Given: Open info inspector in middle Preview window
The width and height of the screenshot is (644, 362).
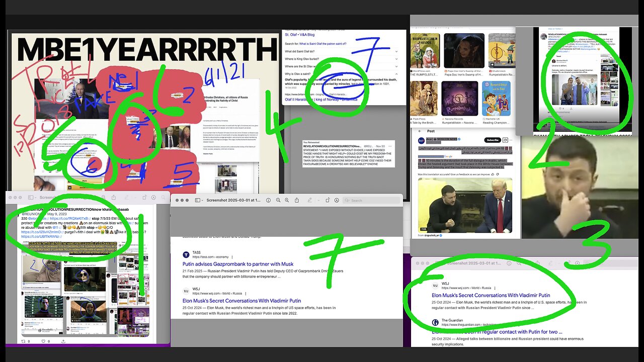Looking at the screenshot, I should [268, 200].
